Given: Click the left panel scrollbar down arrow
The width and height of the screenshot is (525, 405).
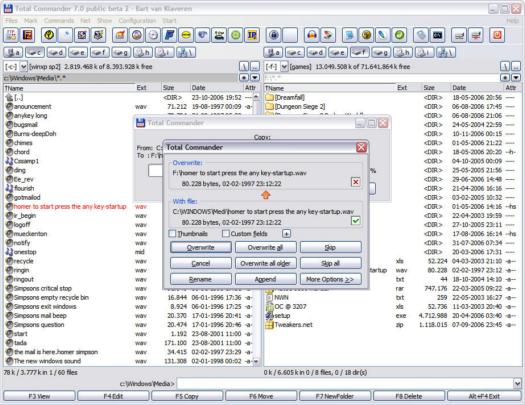Looking at the screenshot, I should pos(256,361).
